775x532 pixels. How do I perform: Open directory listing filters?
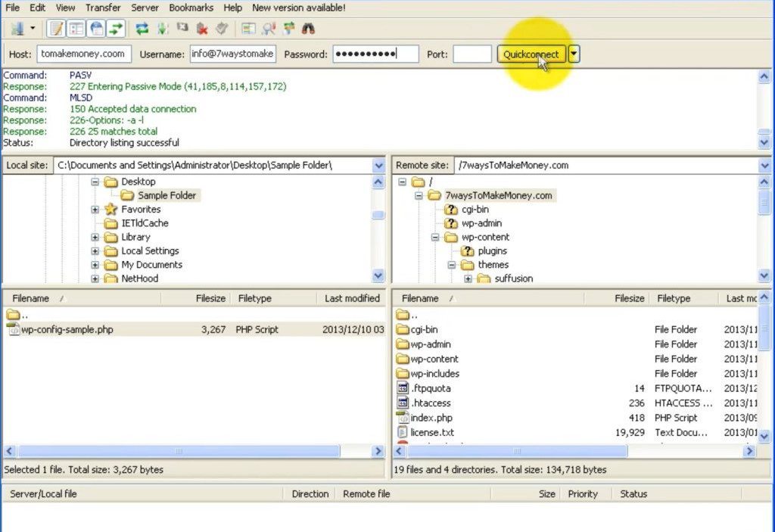(x=248, y=30)
